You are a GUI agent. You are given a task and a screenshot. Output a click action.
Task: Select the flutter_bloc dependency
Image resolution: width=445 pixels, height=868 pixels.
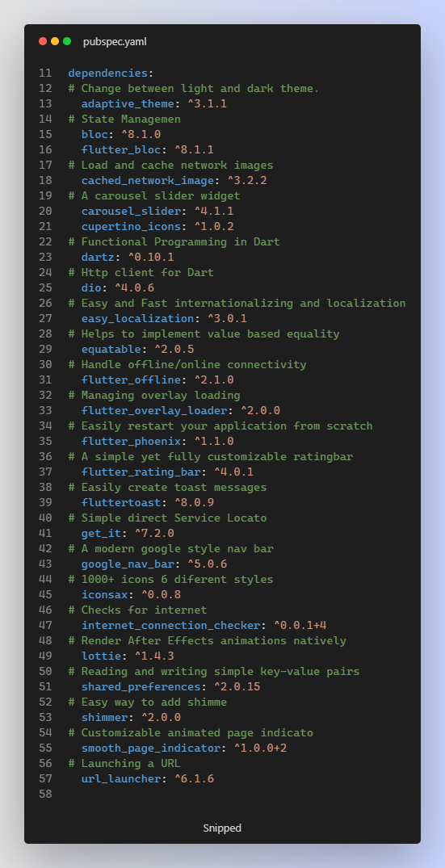[x=121, y=150]
